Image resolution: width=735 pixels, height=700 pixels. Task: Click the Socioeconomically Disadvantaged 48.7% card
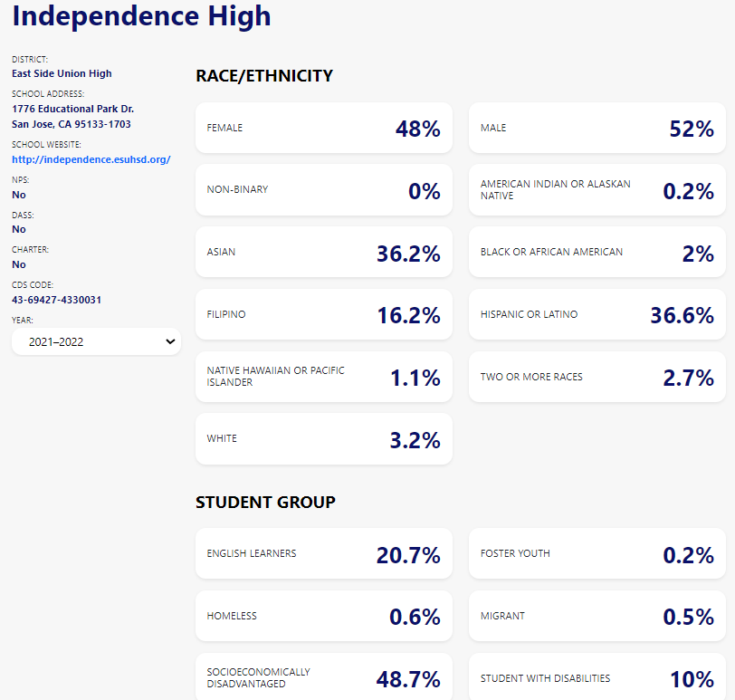click(323, 677)
